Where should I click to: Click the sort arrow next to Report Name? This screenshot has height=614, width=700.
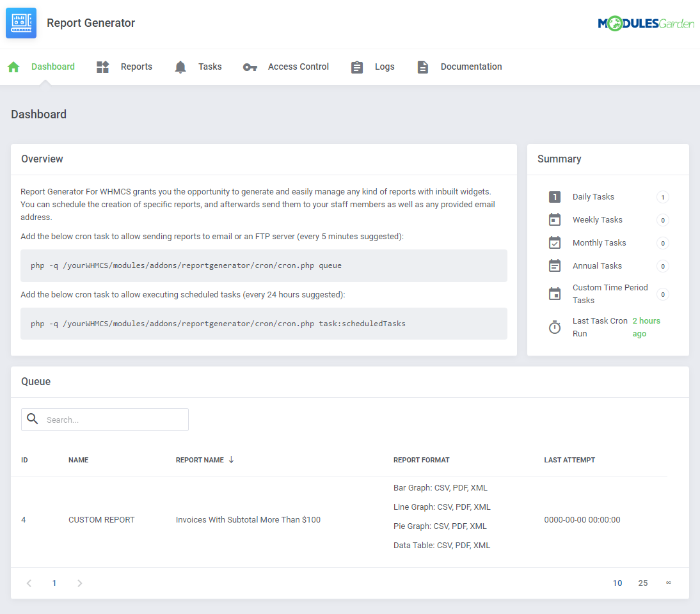pyautogui.click(x=231, y=460)
